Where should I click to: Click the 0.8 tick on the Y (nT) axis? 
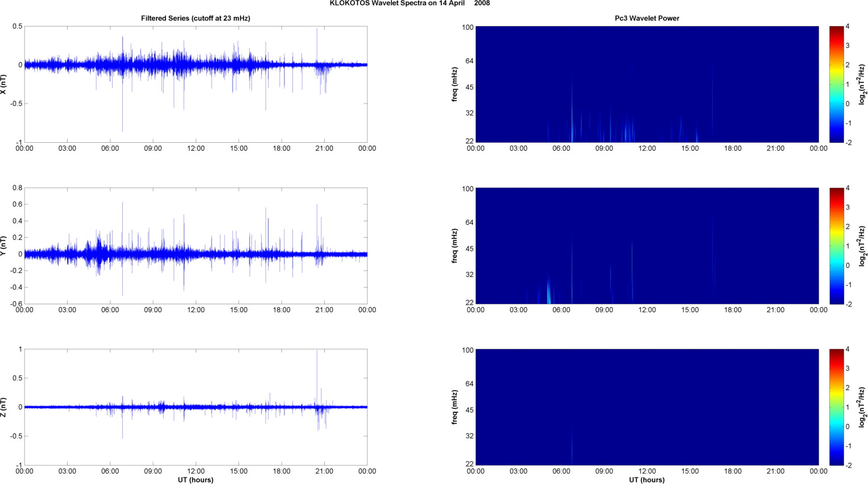pyautogui.click(x=17, y=188)
